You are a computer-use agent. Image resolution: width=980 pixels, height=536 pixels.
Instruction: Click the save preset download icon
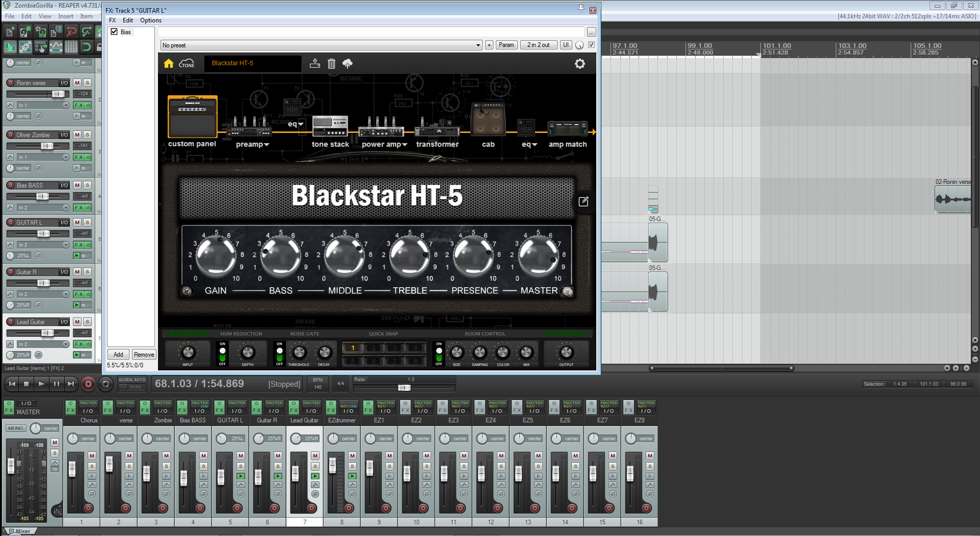(x=315, y=64)
